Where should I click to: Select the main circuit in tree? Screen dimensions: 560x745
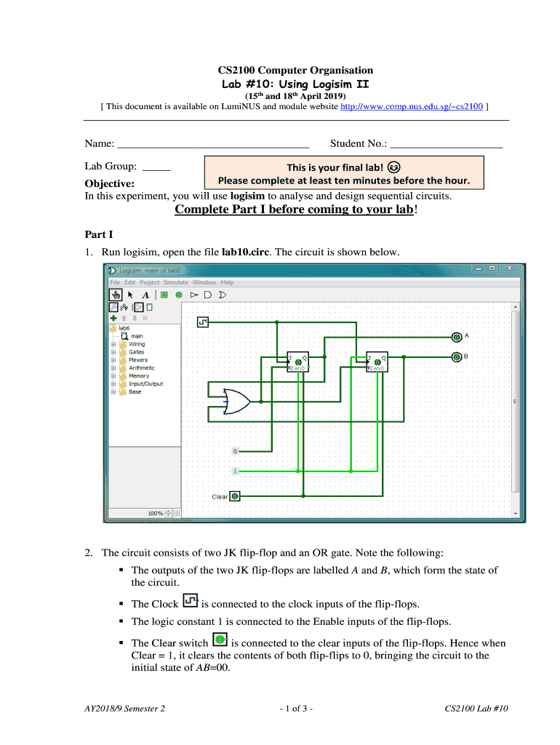tap(137, 336)
